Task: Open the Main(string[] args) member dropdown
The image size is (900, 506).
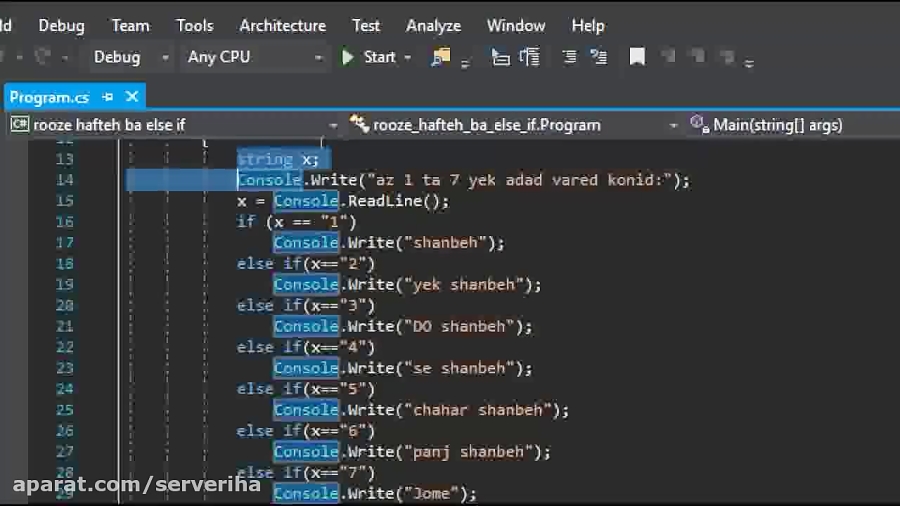Action: (x=792, y=125)
